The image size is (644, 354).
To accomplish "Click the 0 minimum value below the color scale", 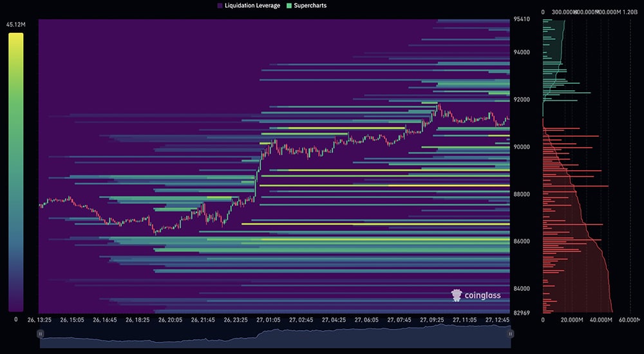I will 15,319.
